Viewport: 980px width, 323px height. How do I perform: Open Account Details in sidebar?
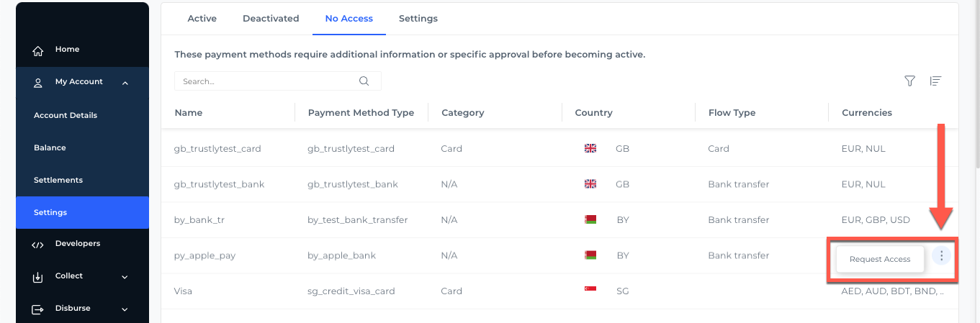66,115
